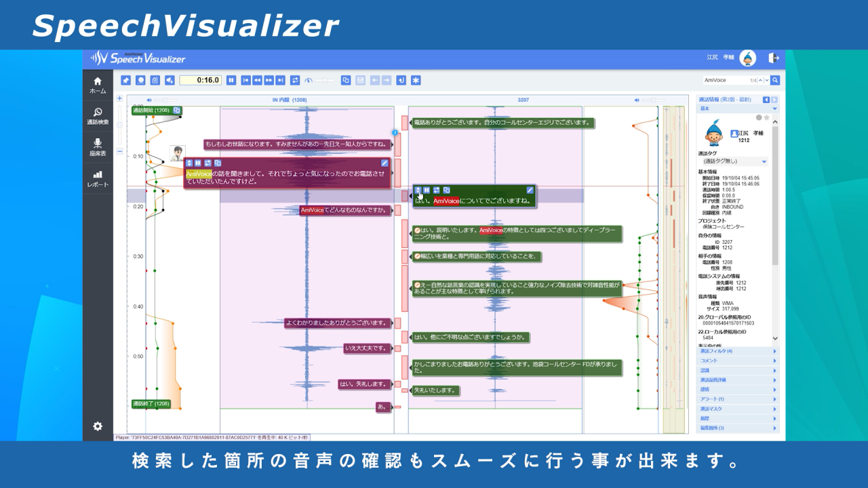Click the copy icon on the purple selected bubble

point(218,163)
